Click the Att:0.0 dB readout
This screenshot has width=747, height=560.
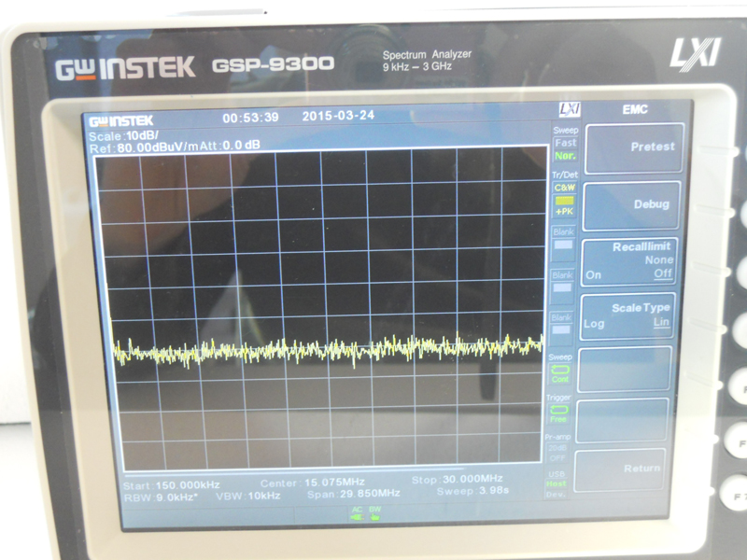(230, 146)
